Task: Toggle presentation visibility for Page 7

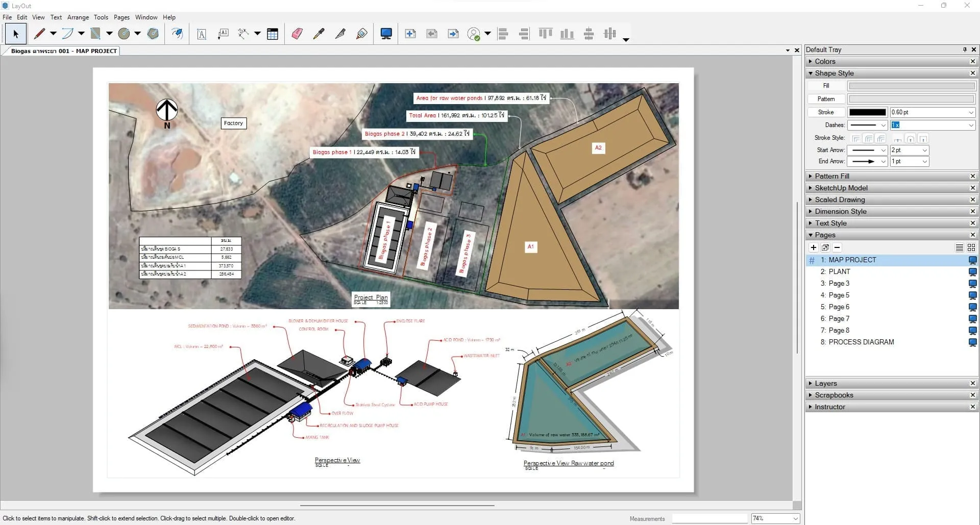Action: coord(972,319)
